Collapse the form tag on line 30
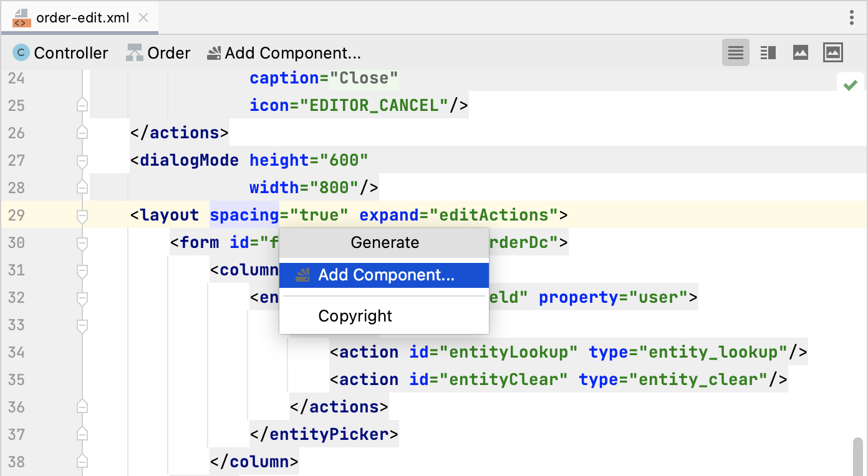The image size is (868, 476). (82, 242)
